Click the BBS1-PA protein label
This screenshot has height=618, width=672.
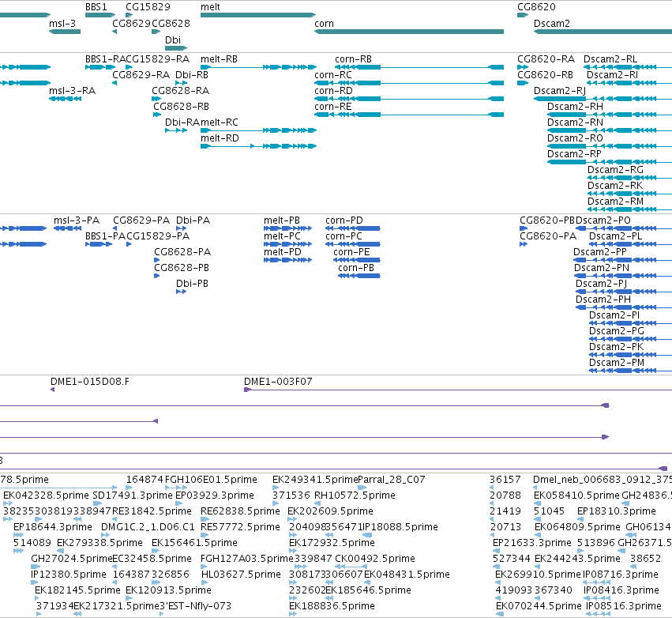106,236
